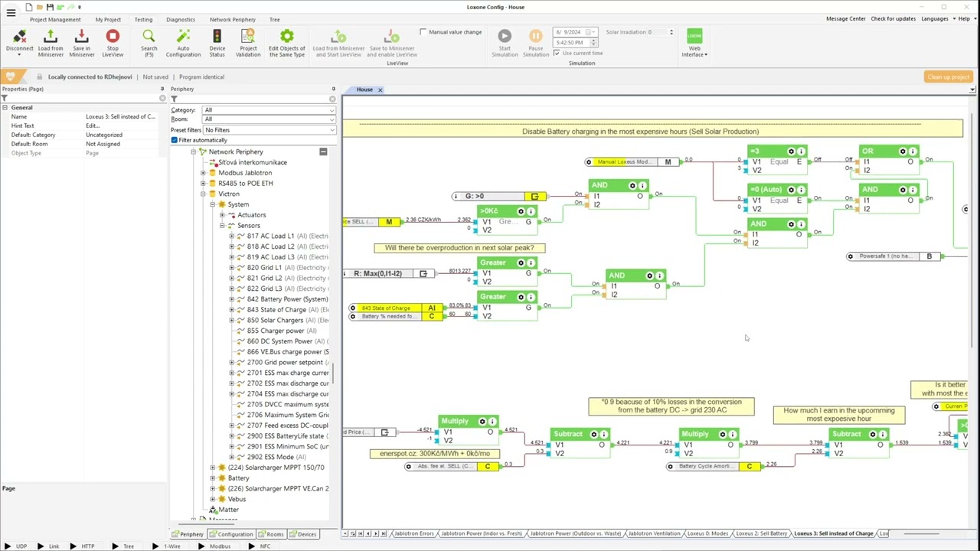Click the Disconnect icon

(x=20, y=36)
